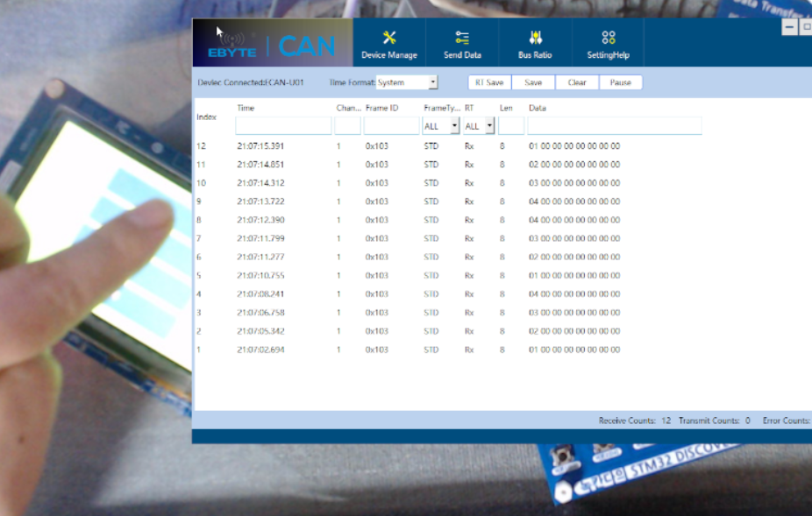
Task: Click the Save button
Action: (x=533, y=82)
